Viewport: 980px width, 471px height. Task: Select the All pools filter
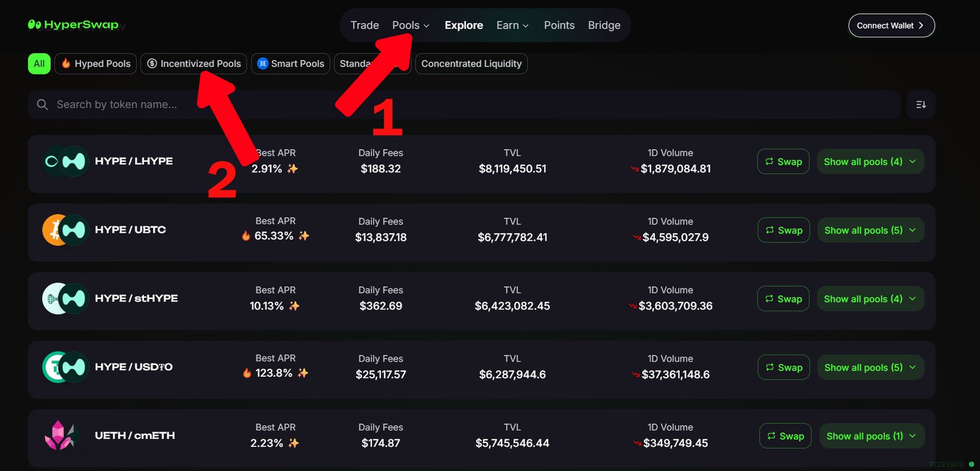pyautogui.click(x=39, y=64)
